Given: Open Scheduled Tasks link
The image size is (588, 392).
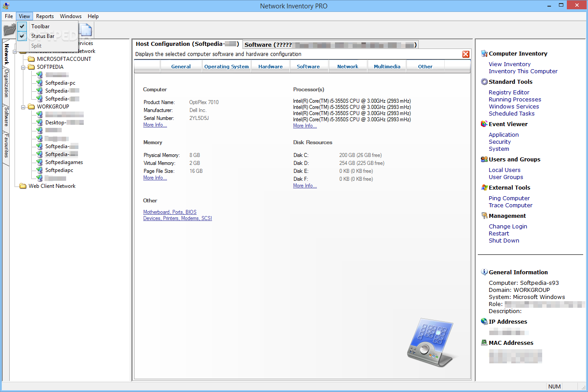Looking at the screenshot, I should (x=512, y=114).
